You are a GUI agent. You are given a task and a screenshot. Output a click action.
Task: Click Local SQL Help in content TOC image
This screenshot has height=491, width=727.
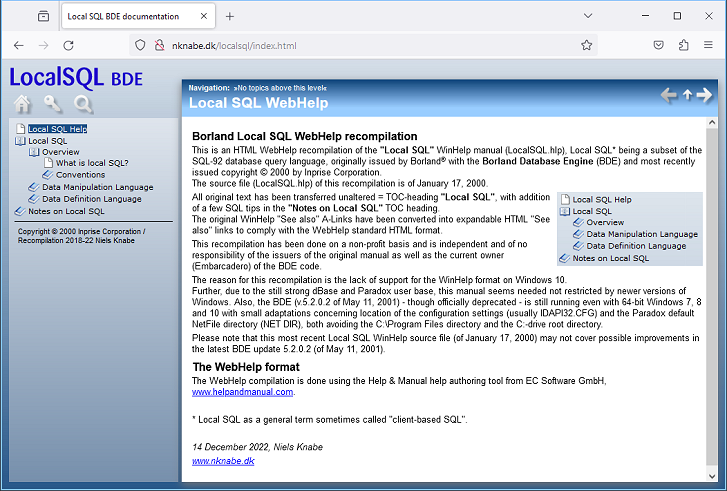(602, 200)
